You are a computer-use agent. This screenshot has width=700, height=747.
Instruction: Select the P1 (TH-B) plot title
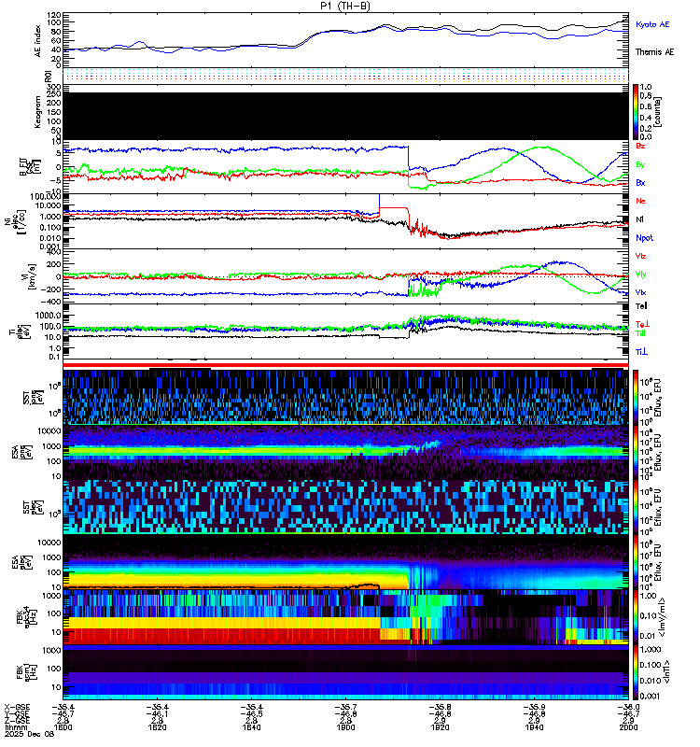pos(345,6)
